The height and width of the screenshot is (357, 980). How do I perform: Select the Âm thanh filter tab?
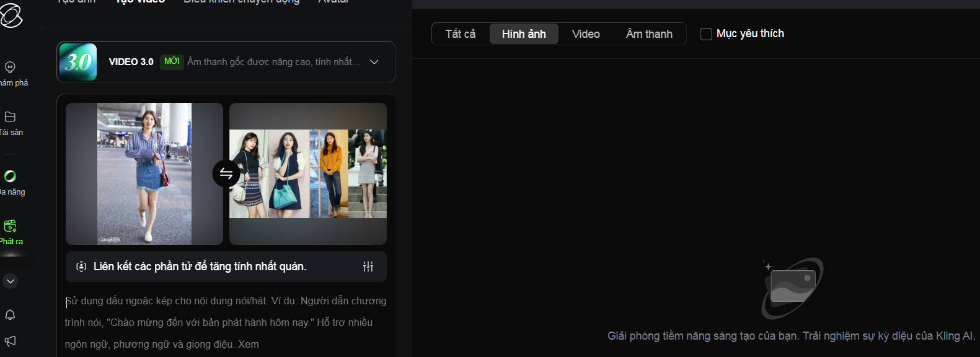point(649,34)
